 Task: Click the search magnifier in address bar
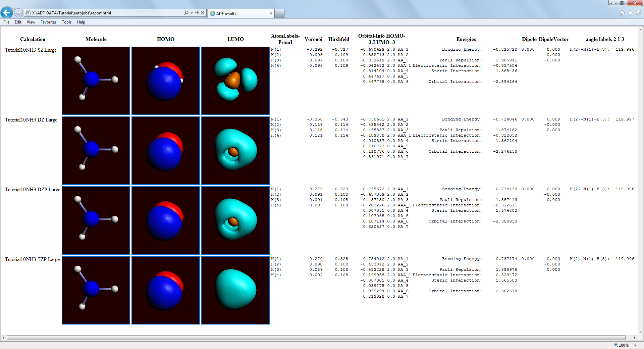[x=186, y=13]
